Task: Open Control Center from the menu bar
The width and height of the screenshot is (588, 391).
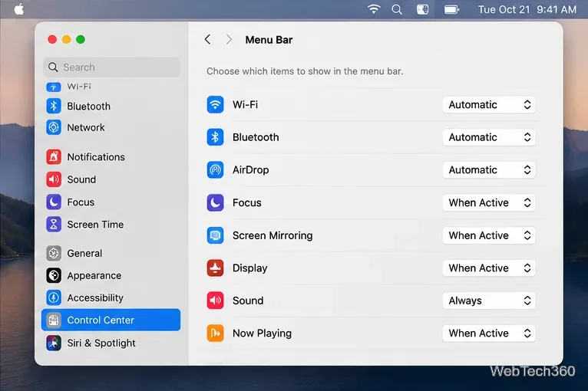Action: tap(423, 9)
